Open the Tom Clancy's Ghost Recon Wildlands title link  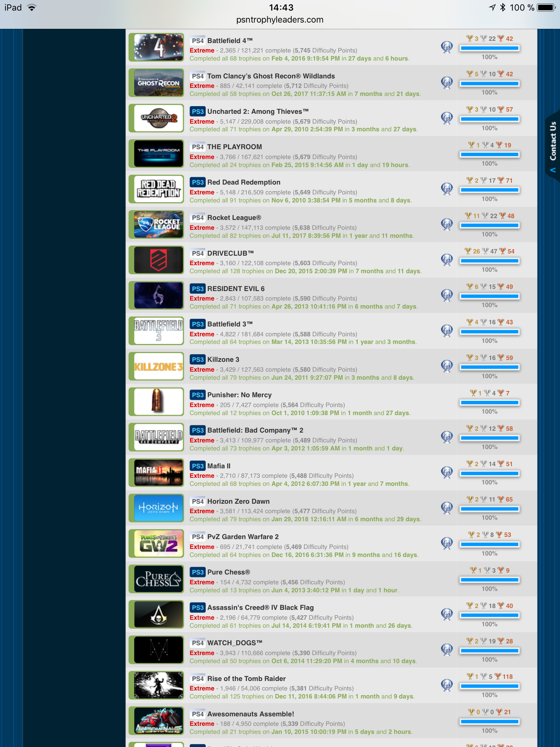[x=271, y=76]
